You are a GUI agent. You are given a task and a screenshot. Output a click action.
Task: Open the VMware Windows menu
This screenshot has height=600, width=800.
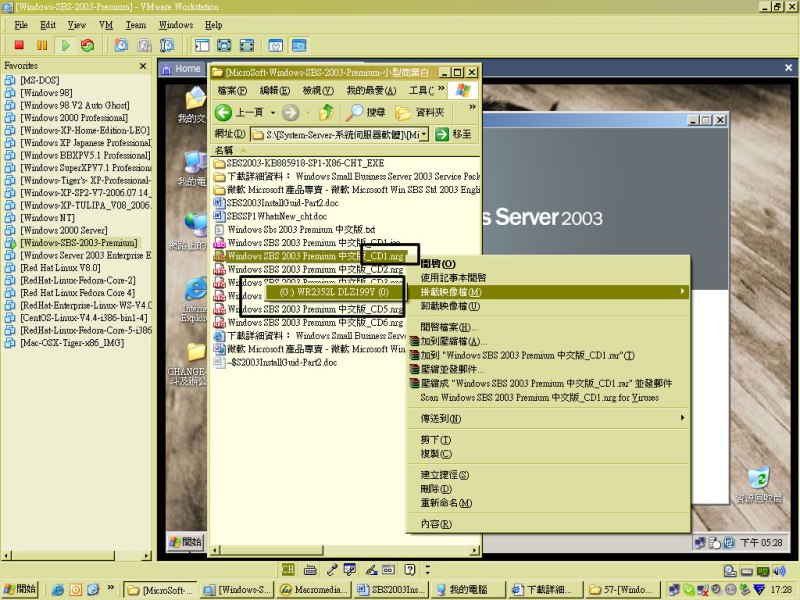pos(176,25)
